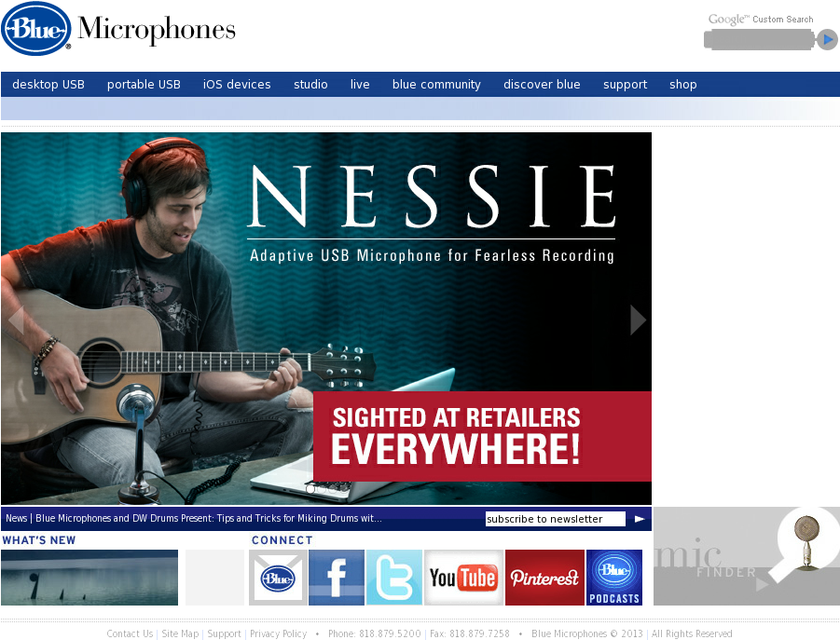Submit newsletter subscription arrow button
The height and width of the screenshot is (640, 840).
[x=640, y=519]
